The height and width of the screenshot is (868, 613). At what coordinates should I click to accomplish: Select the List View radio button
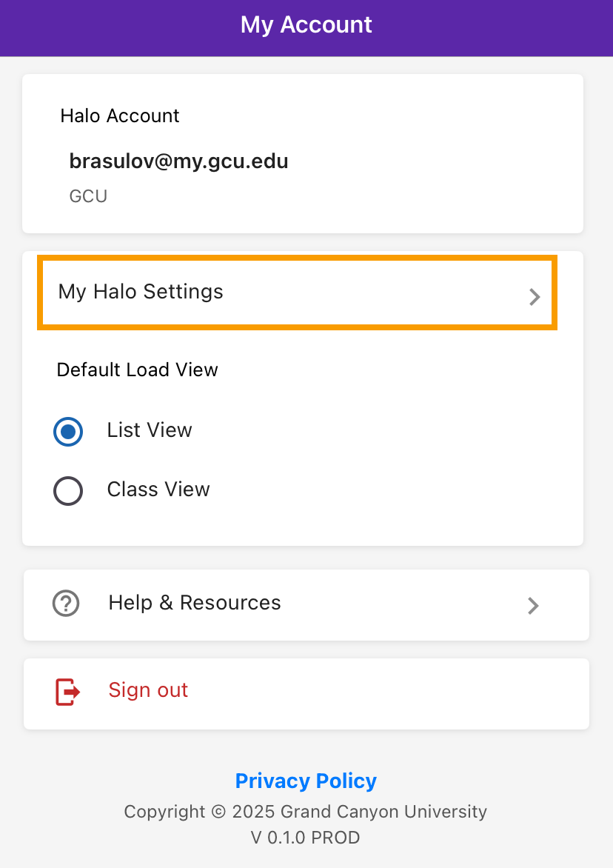coord(68,431)
